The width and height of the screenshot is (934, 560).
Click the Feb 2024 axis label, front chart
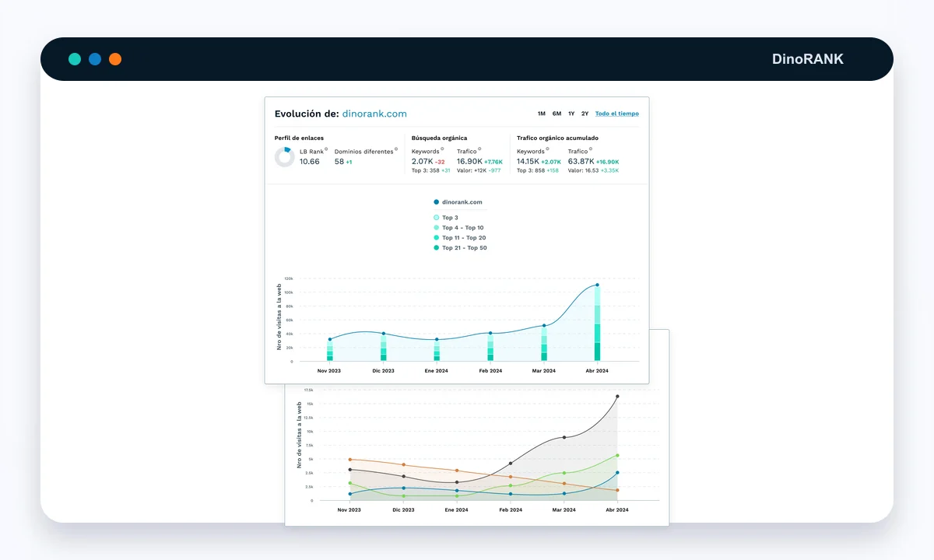pyautogui.click(x=490, y=371)
